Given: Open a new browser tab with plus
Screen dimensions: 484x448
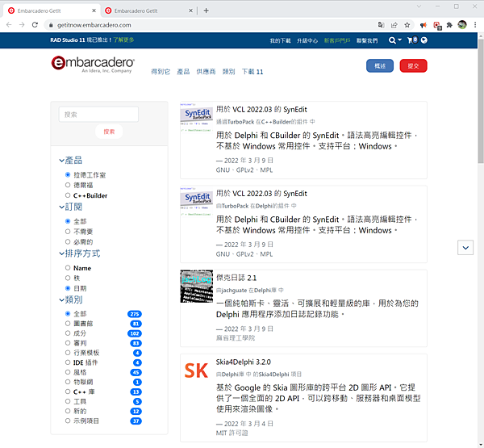Looking at the screenshot, I should 207,10.
